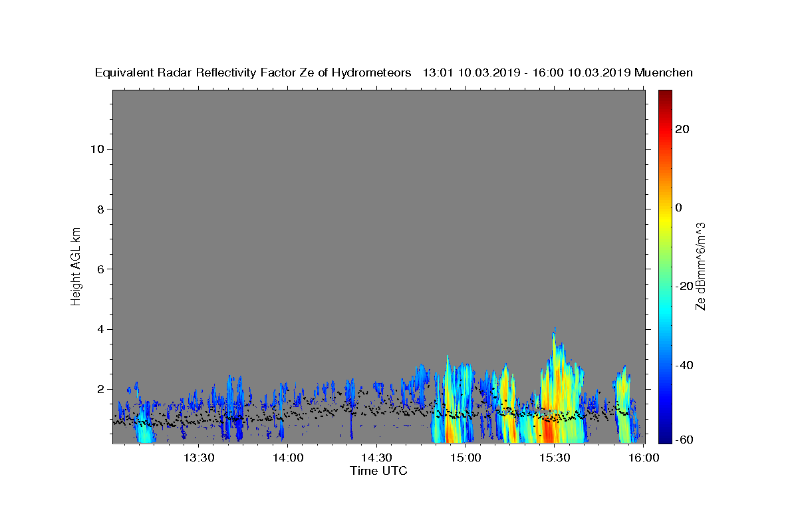
Task: Click the colorbar value label 0
Action: tap(679, 207)
